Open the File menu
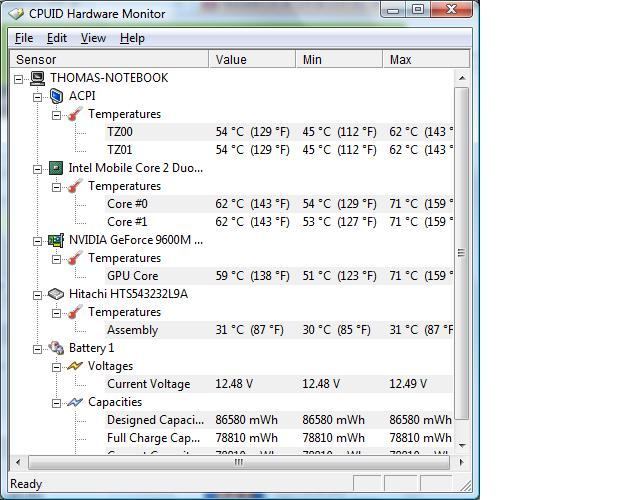The width and height of the screenshot is (640, 500). (24, 38)
